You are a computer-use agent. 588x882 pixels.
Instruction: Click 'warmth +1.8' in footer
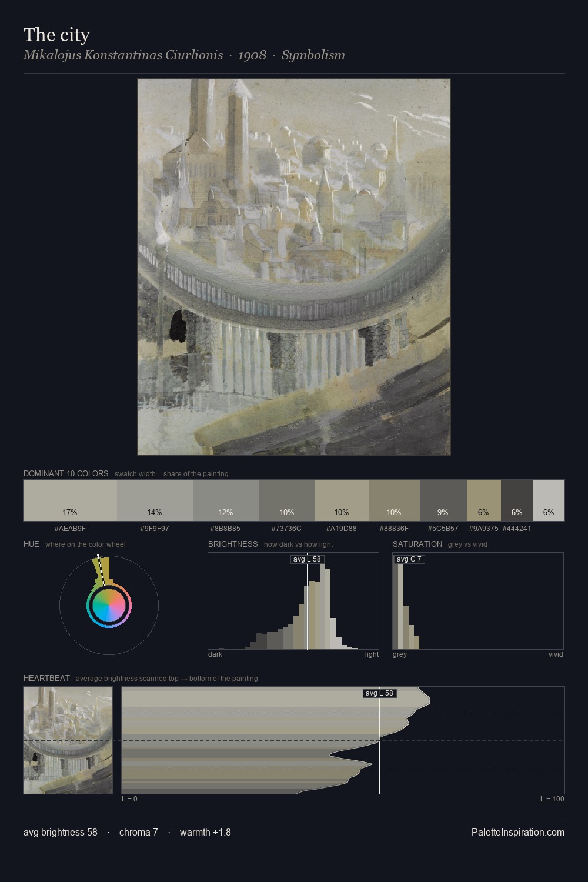coord(205,832)
